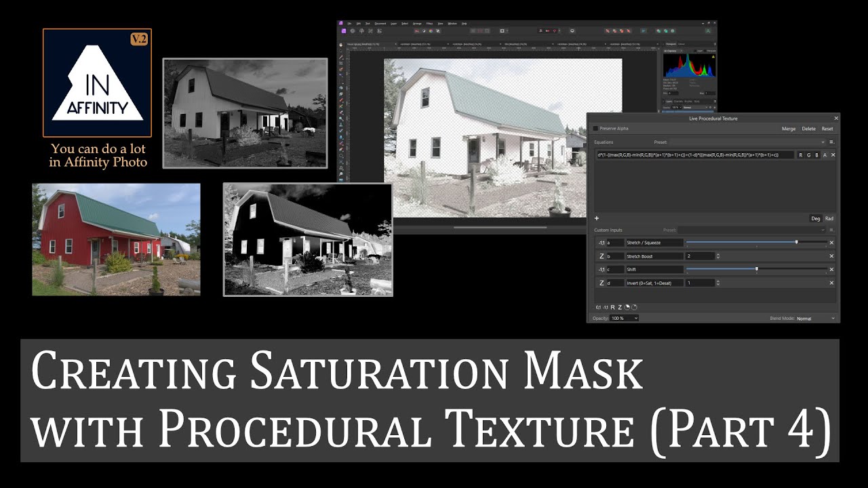Switch angle units to Deg
The height and width of the screenshot is (488, 868).
pyautogui.click(x=816, y=219)
